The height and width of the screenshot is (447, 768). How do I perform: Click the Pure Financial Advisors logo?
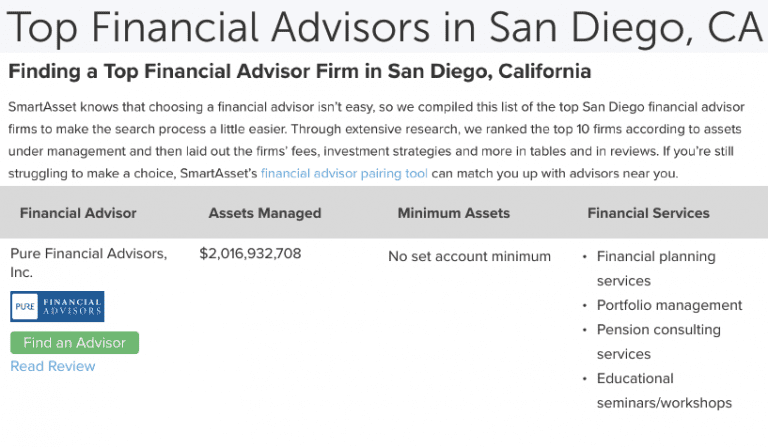coord(57,306)
